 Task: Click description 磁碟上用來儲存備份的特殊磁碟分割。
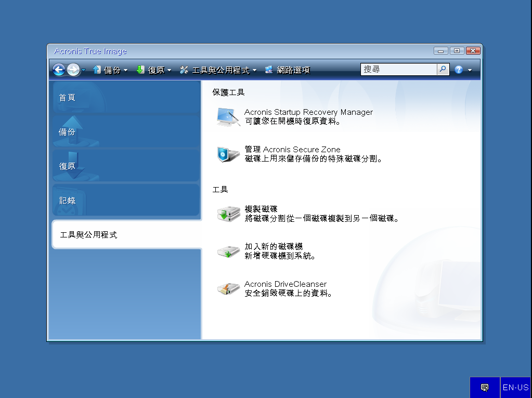click(x=314, y=158)
